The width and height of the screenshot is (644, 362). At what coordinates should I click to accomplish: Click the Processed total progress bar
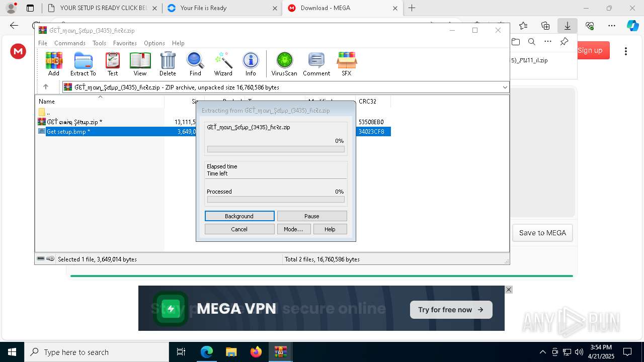pos(276,200)
